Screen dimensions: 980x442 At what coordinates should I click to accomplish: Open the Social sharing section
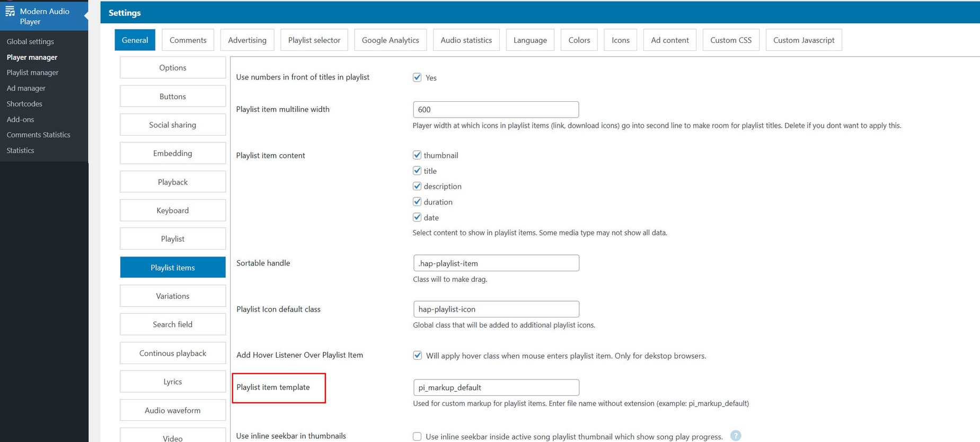[173, 125]
